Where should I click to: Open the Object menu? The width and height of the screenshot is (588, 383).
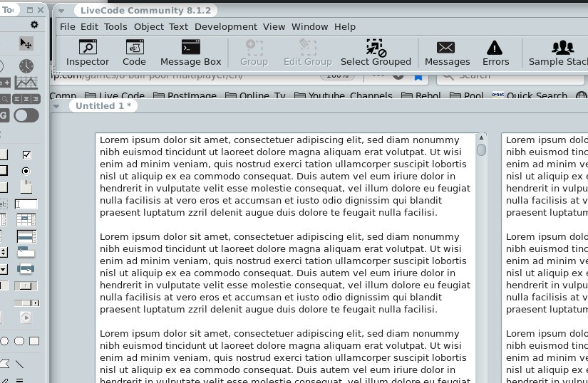click(149, 27)
